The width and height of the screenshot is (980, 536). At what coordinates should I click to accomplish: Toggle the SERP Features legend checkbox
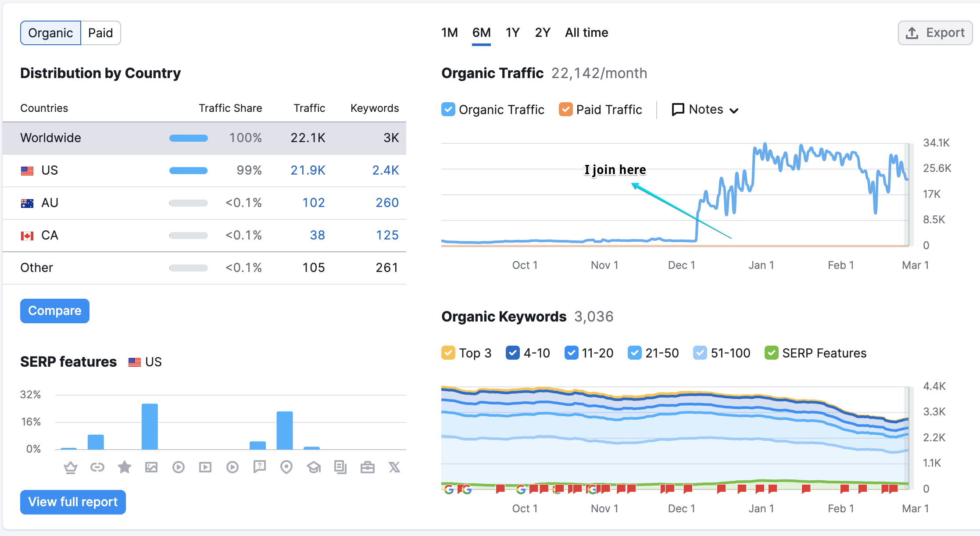[x=772, y=353]
